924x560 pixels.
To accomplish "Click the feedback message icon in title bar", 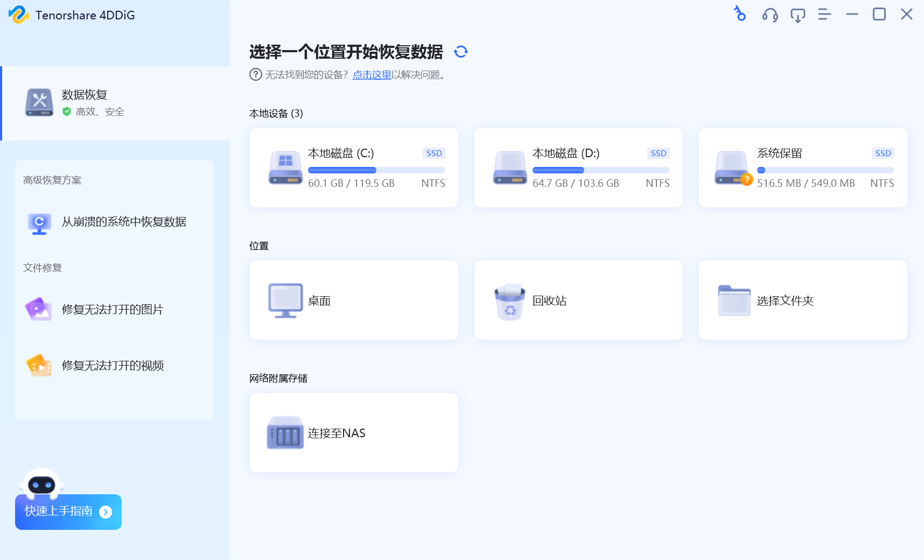I will pos(797,15).
